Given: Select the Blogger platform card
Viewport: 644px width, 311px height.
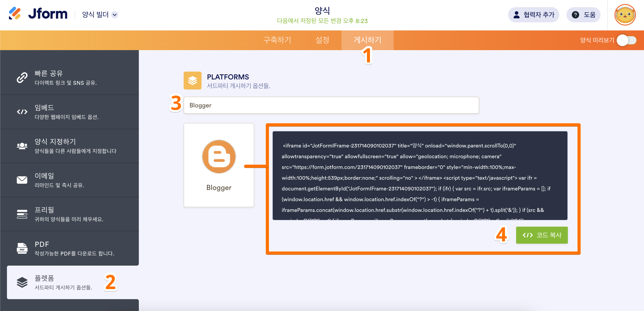Looking at the screenshot, I should tap(219, 165).
